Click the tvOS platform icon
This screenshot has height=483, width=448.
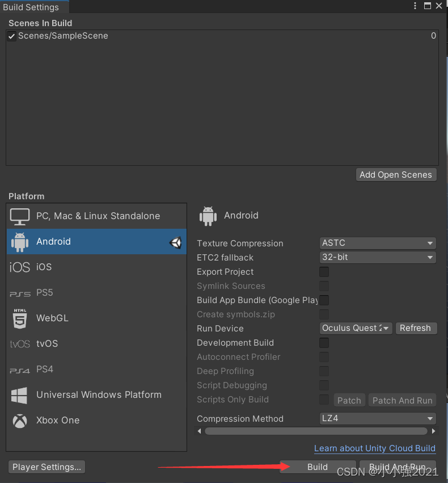20,344
